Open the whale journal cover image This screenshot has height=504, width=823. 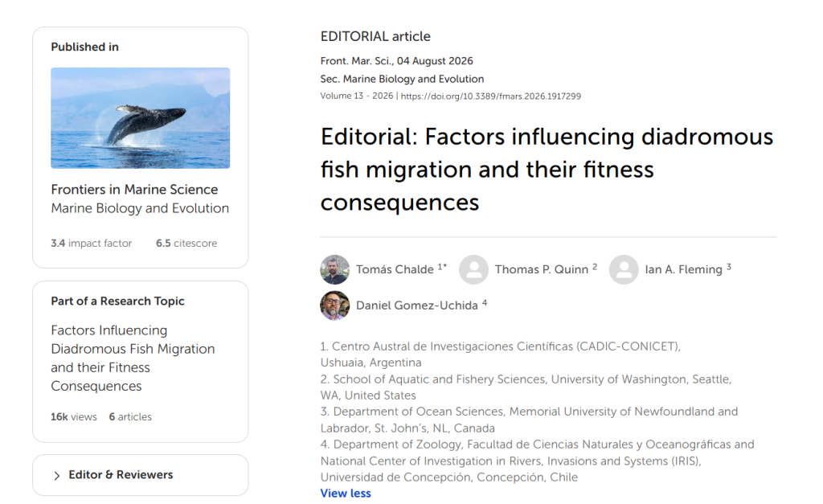click(140, 117)
